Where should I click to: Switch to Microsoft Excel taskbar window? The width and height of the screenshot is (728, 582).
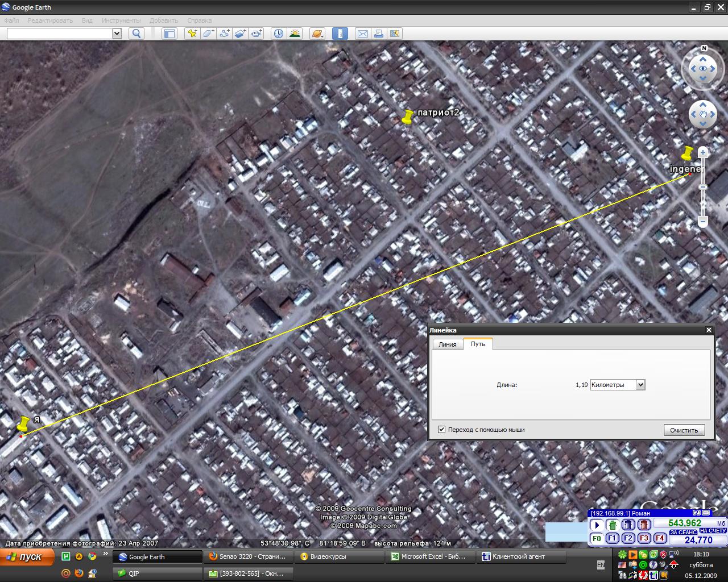click(430, 557)
